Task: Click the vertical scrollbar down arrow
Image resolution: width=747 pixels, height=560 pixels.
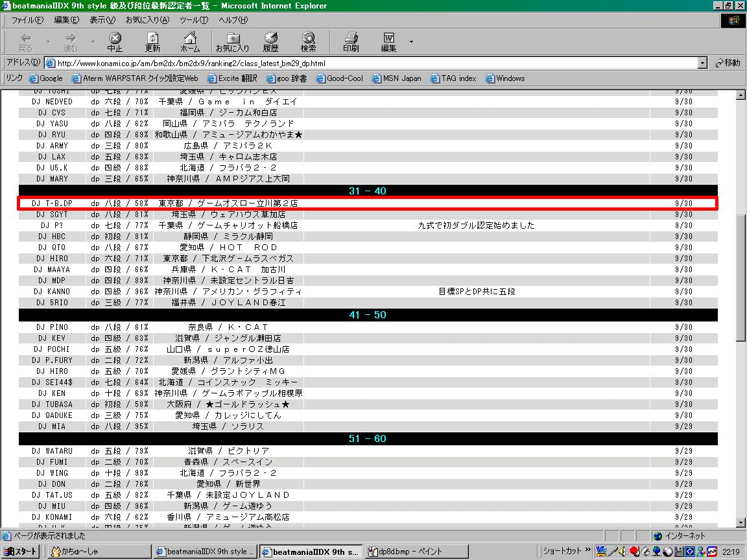Action: pos(741,523)
